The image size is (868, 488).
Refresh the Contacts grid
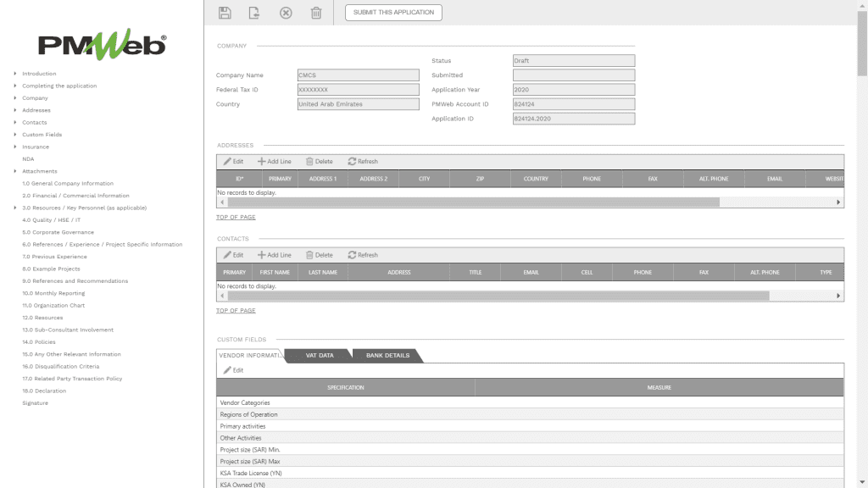pos(363,255)
